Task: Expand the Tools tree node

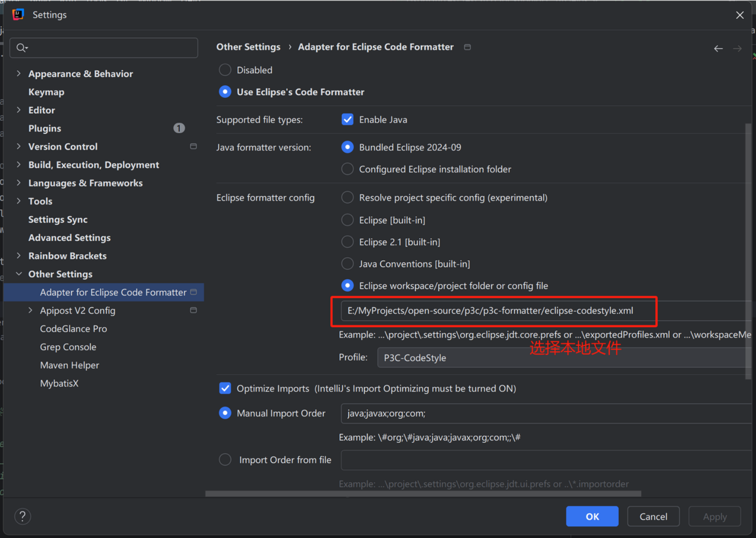Action: click(x=19, y=201)
